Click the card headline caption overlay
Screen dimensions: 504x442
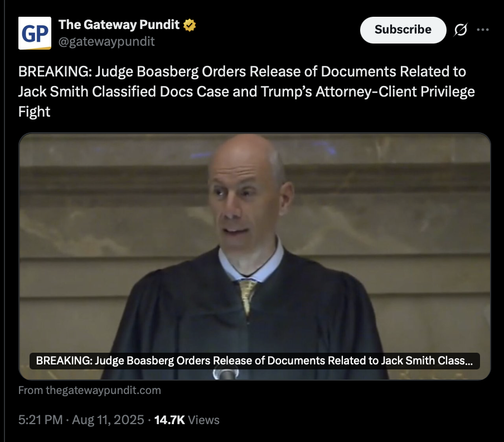255,361
